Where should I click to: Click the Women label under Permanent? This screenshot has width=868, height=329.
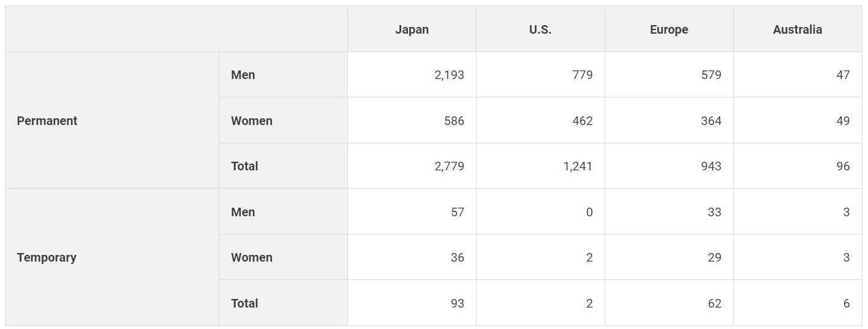pyautogui.click(x=252, y=121)
